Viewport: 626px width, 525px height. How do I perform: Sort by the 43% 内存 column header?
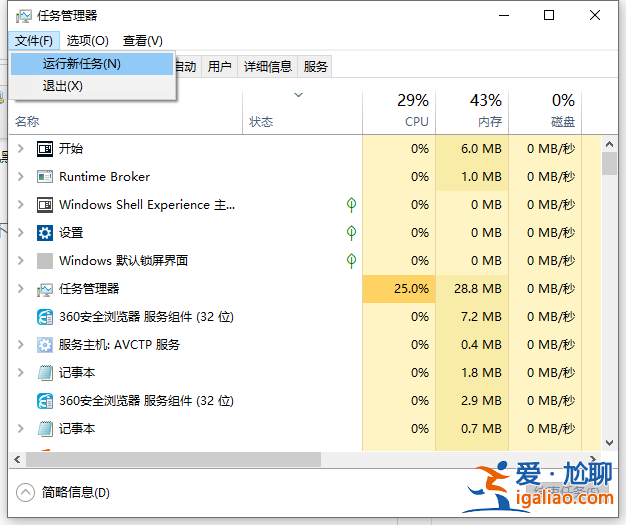[x=472, y=112]
